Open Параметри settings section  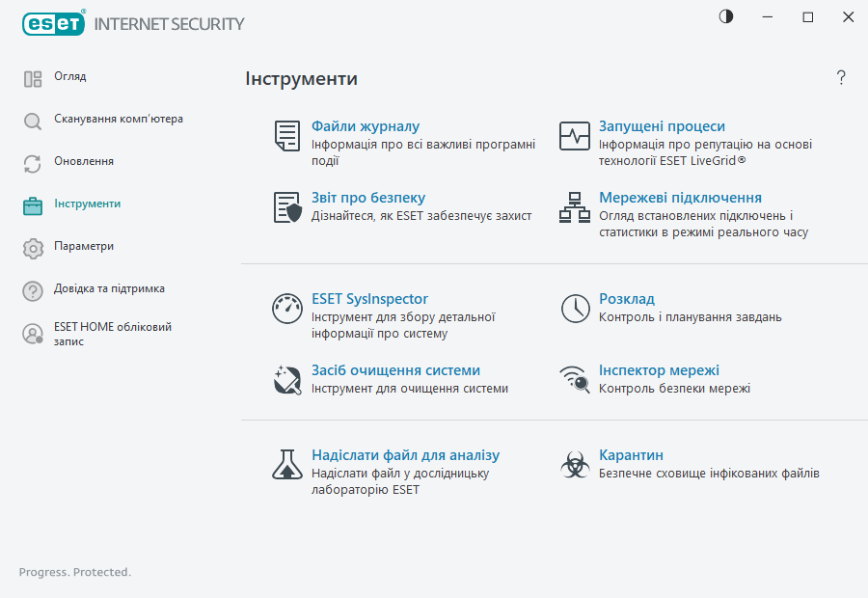click(84, 247)
